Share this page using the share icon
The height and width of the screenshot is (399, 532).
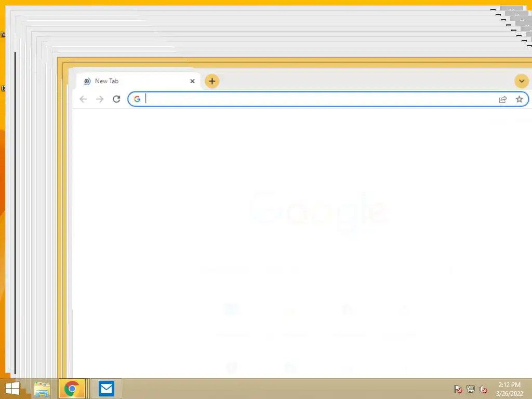point(503,99)
